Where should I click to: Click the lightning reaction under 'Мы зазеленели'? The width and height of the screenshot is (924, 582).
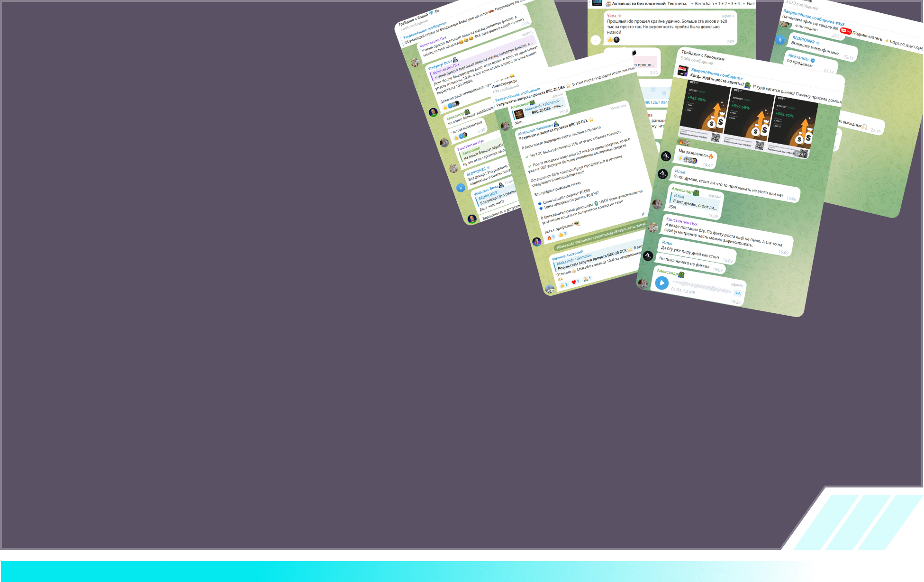[x=681, y=158]
